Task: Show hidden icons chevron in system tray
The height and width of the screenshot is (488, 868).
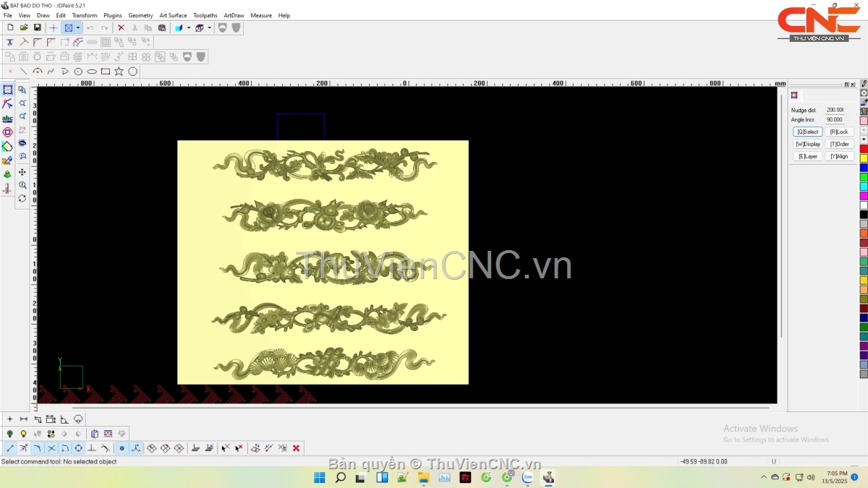Action: pos(764,477)
